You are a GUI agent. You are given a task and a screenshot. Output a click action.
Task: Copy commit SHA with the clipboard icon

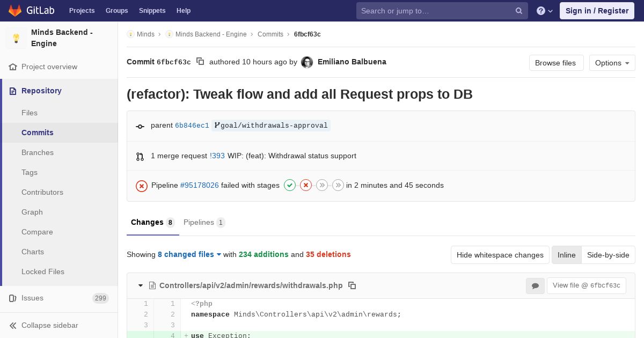coord(200,62)
